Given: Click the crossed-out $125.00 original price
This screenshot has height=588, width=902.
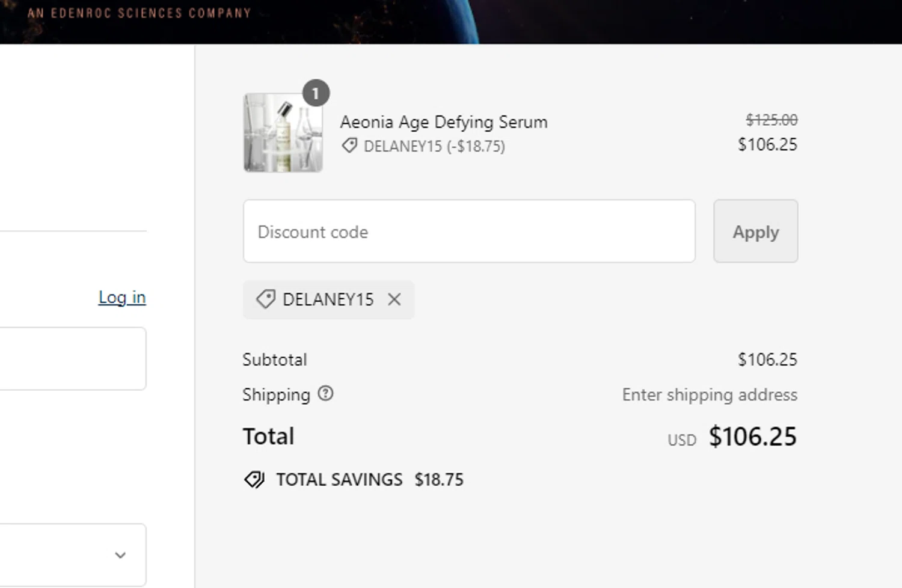Looking at the screenshot, I should [x=772, y=120].
